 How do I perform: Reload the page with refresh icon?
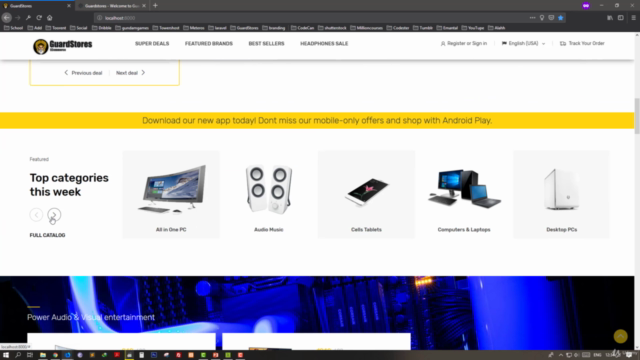pyautogui.click(x=39, y=18)
